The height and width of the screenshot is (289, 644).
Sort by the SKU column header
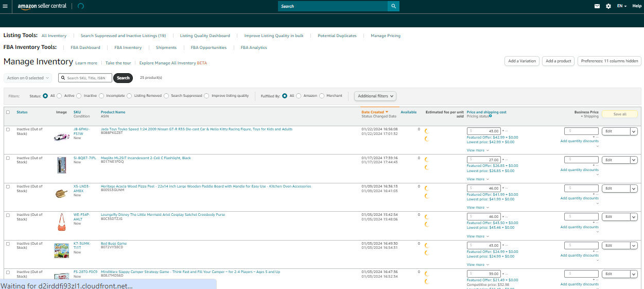click(77, 112)
